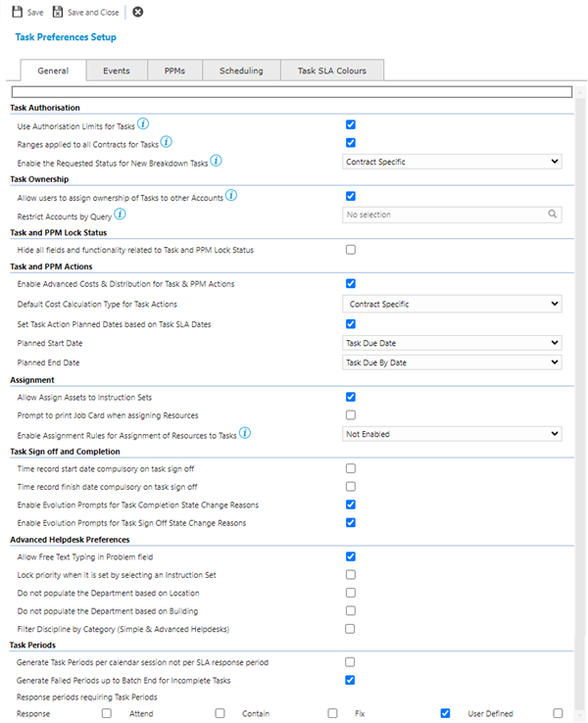Image resolution: width=588 pixels, height=723 pixels.
Task: Click the Save and Close icon
Action: point(58,12)
